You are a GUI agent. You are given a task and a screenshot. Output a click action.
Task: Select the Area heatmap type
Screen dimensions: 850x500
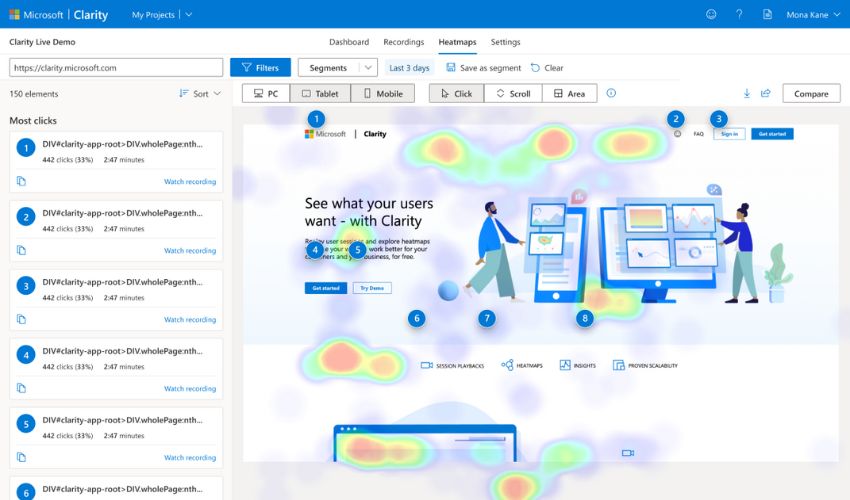[569, 93]
